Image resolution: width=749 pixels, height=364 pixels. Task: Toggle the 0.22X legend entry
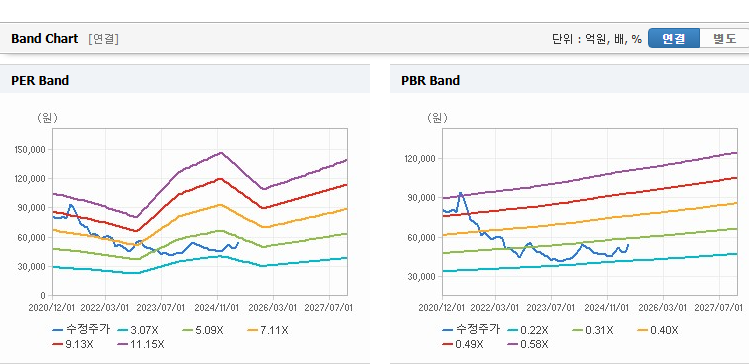[527, 330]
